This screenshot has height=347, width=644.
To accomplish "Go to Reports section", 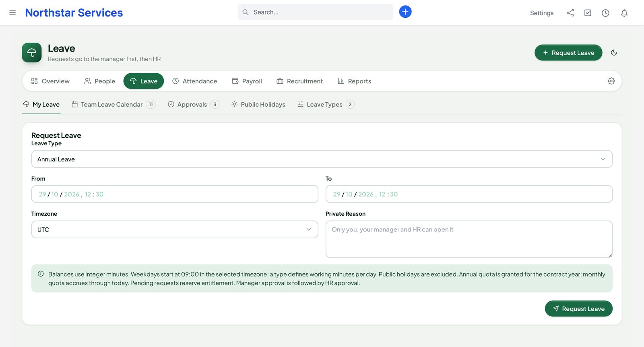I will click(x=354, y=81).
